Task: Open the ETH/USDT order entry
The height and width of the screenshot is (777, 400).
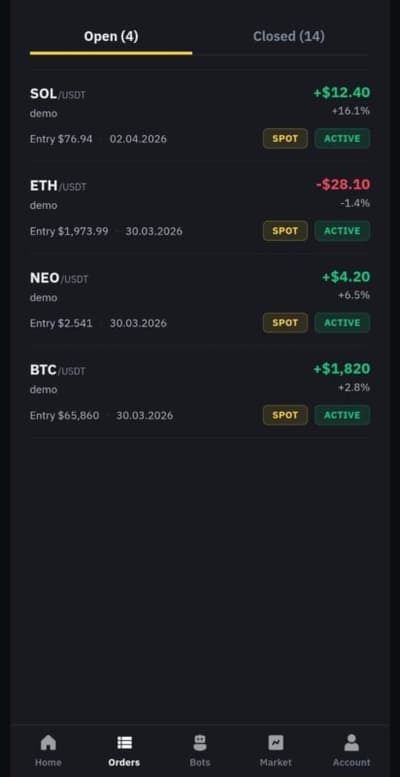Action: pyautogui.click(x=200, y=207)
